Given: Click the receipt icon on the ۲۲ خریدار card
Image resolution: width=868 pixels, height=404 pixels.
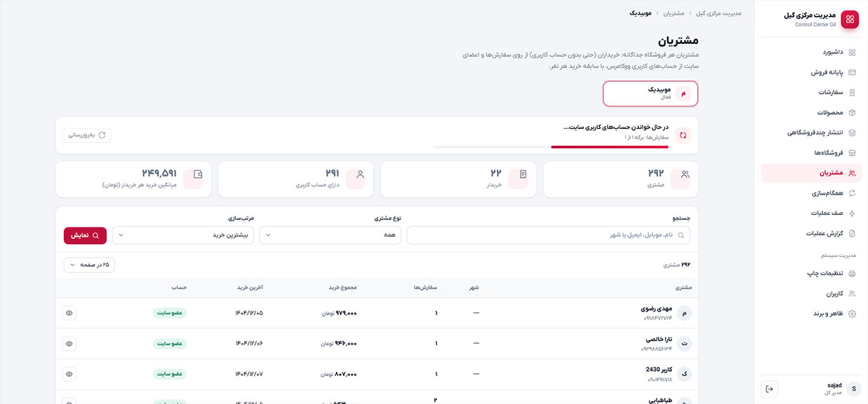Looking at the screenshot, I should coord(522,174).
